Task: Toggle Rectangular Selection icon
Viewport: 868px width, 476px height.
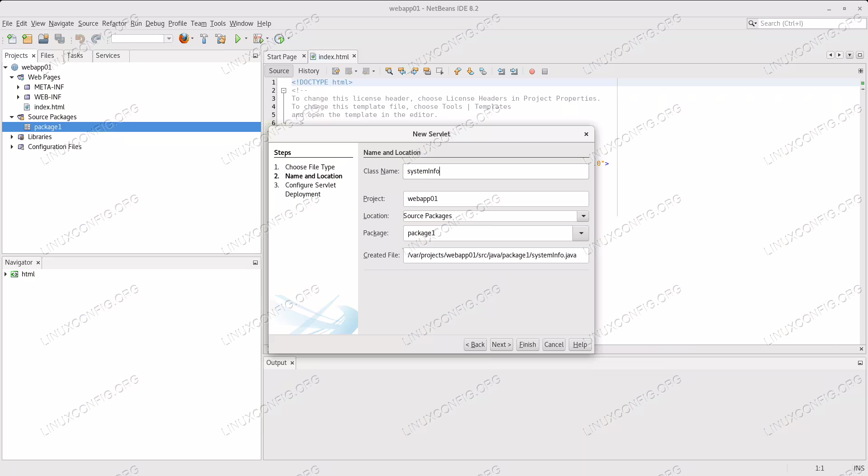Action: pos(439,71)
